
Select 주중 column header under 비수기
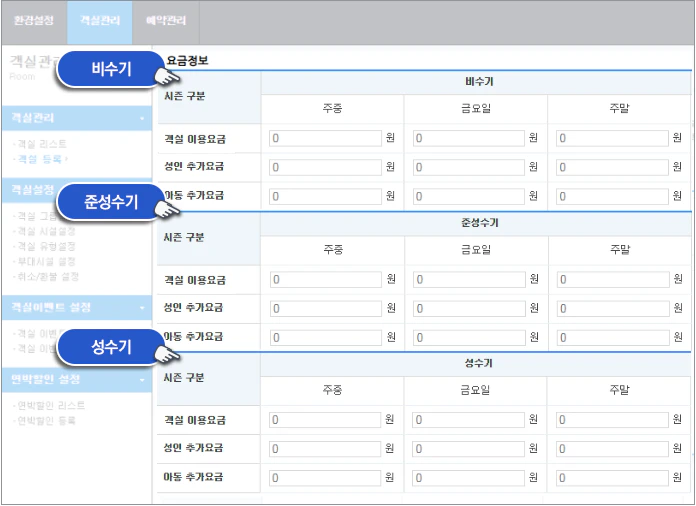[332, 108]
